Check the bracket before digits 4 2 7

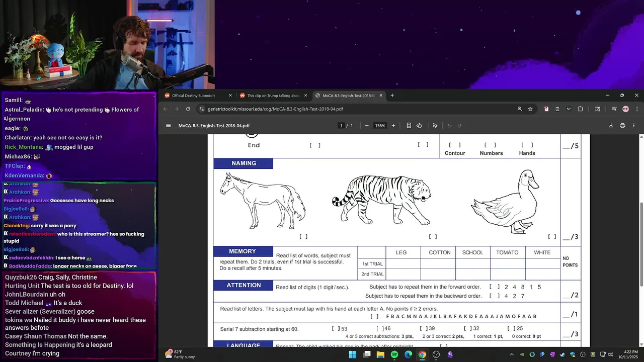[x=495, y=296]
